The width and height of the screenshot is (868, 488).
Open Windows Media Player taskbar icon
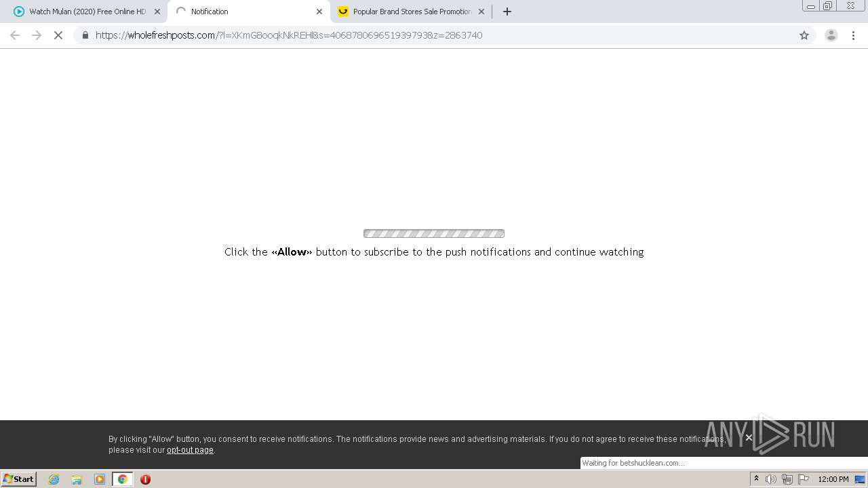coord(100,479)
